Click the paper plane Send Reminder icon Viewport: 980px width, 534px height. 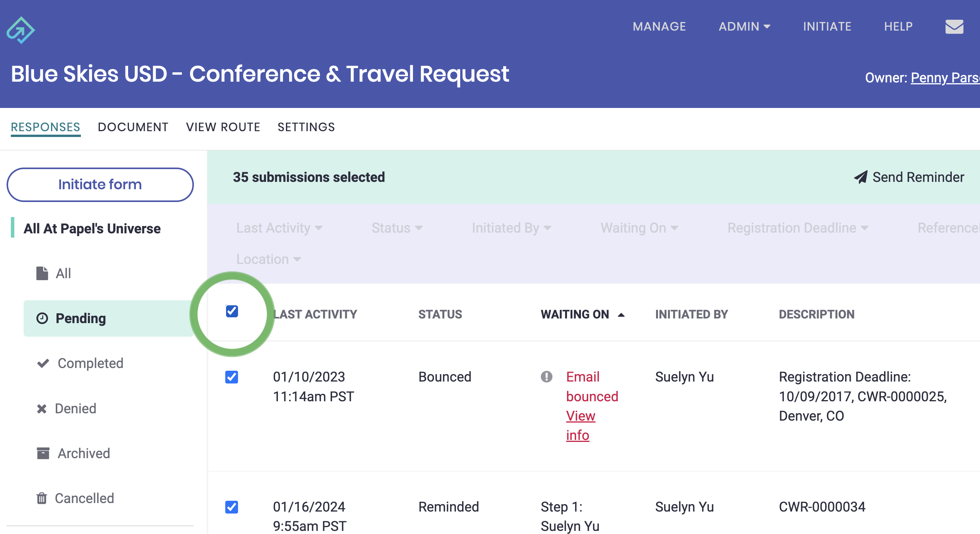[860, 177]
